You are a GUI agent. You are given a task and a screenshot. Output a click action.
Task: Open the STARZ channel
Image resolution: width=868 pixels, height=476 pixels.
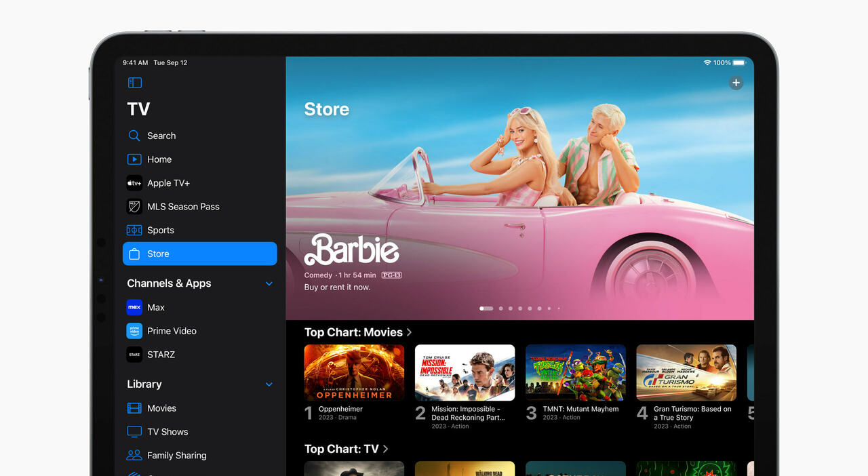point(199,355)
